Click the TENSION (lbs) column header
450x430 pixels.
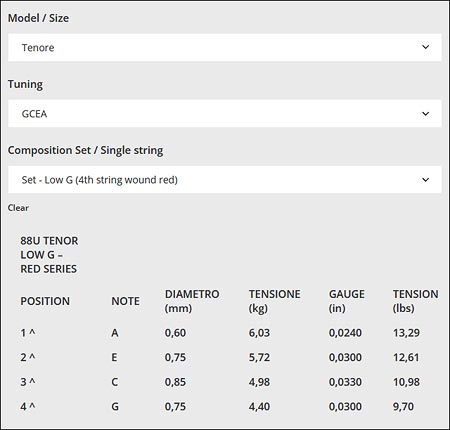click(x=415, y=301)
